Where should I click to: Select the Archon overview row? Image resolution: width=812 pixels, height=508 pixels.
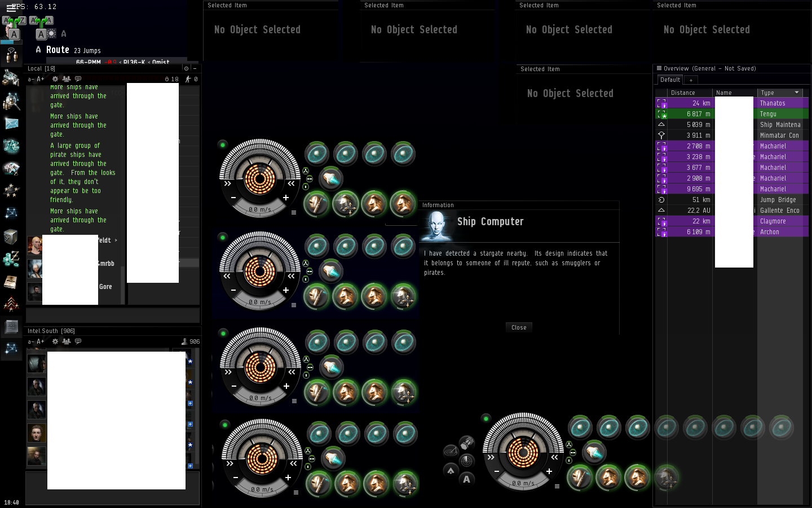pyautogui.click(x=731, y=232)
